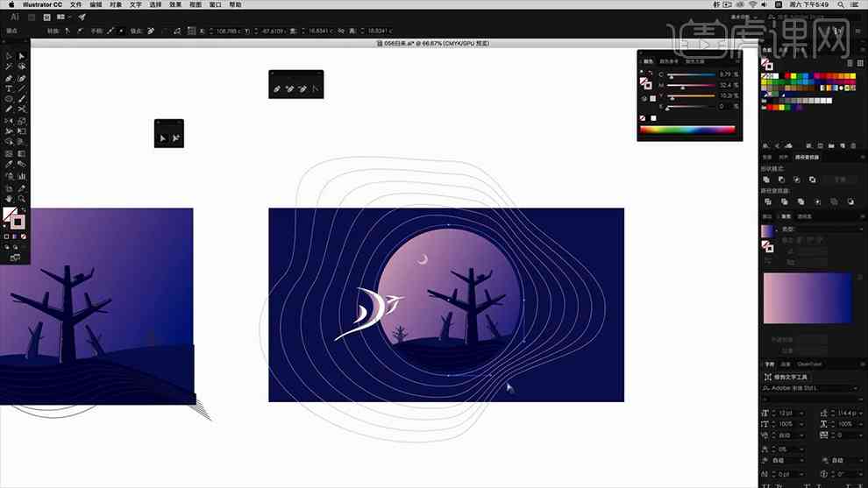Viewport: 868px width, 488px height.
Task: Open Color panel options menu
Action: point(736,61)
